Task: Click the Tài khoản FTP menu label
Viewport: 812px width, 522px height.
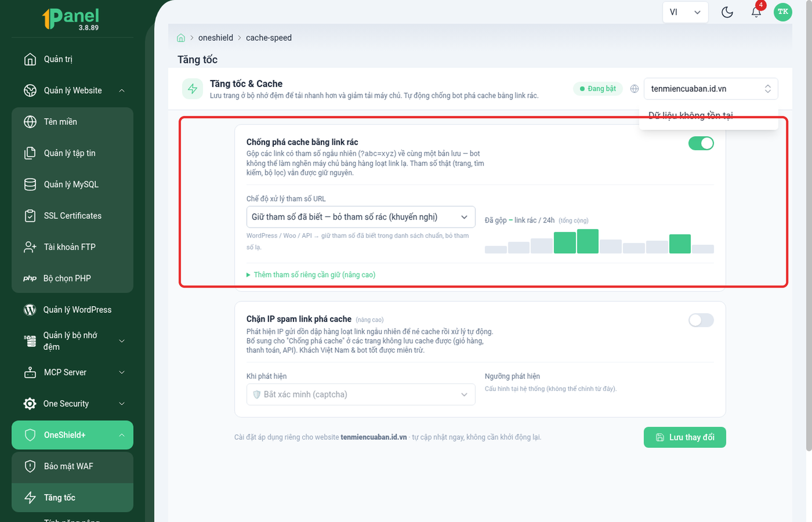Action: [70, 247]
